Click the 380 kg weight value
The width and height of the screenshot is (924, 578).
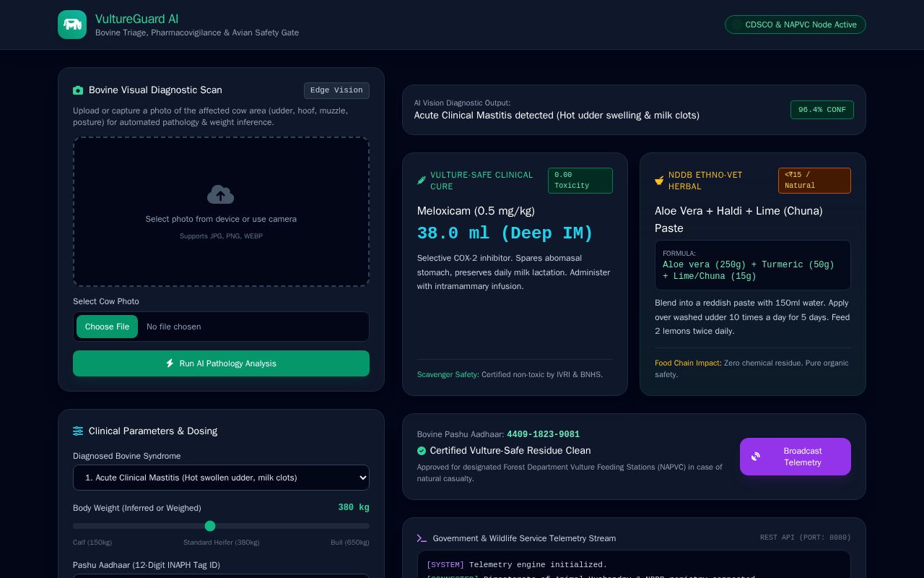tap(354, 507)
